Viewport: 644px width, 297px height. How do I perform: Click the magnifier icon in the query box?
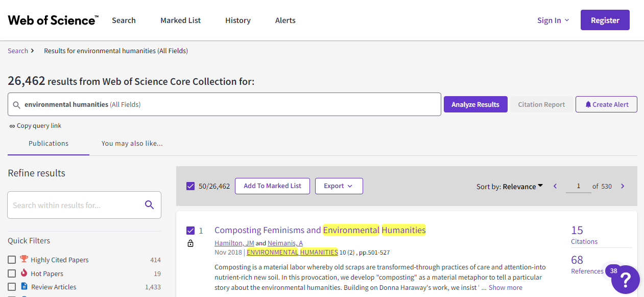point(16,105)
